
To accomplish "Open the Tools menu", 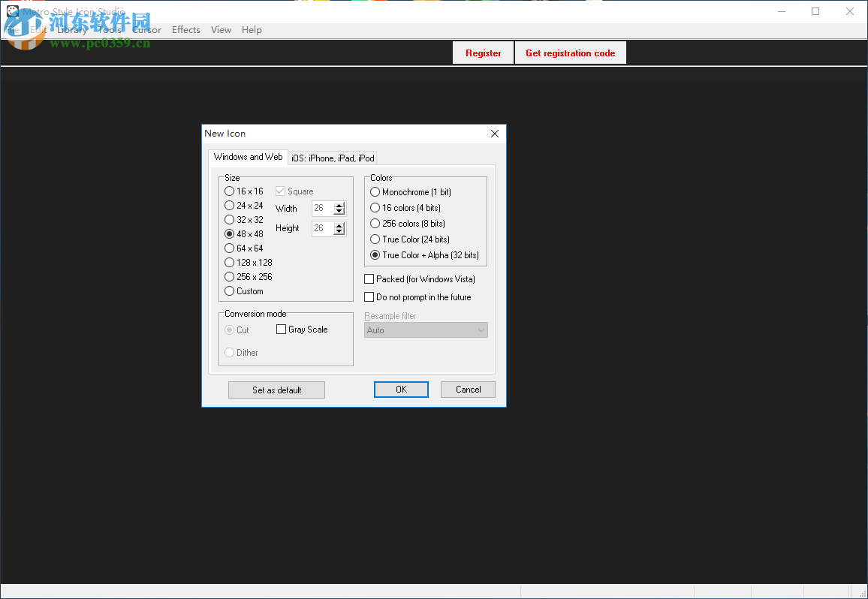I will coord(110,30).
